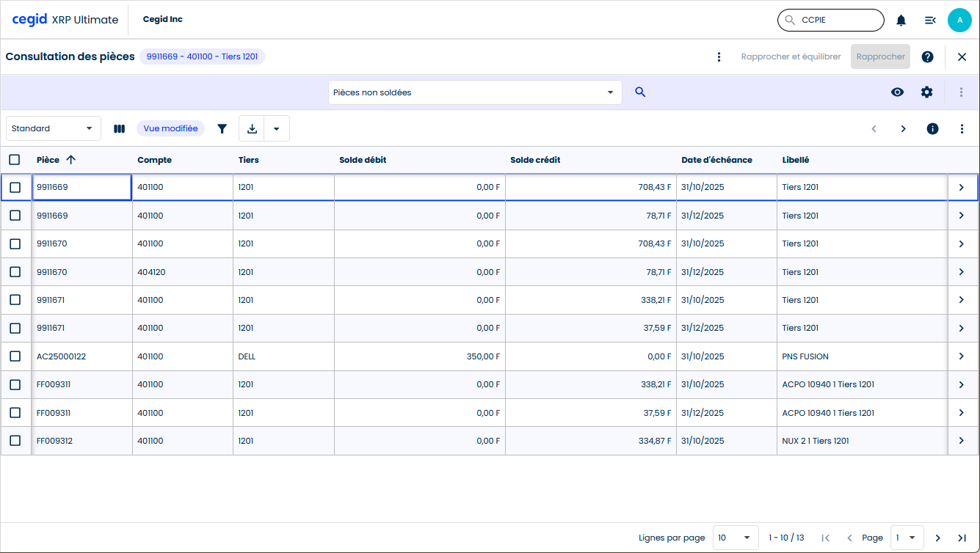Open the notifications bell
This screenshot has height=553, width=980.
[x=901, y=21]
